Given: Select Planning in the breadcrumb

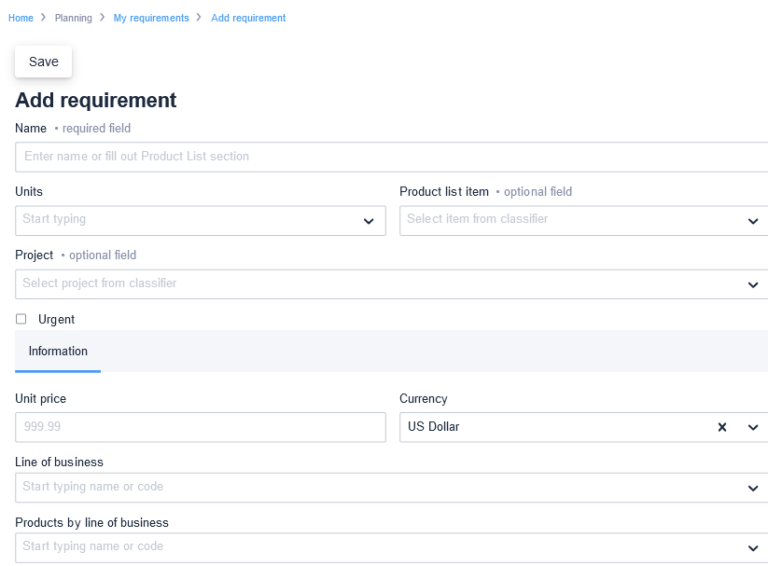Looking at the screenshot, I should click(73, 18).
